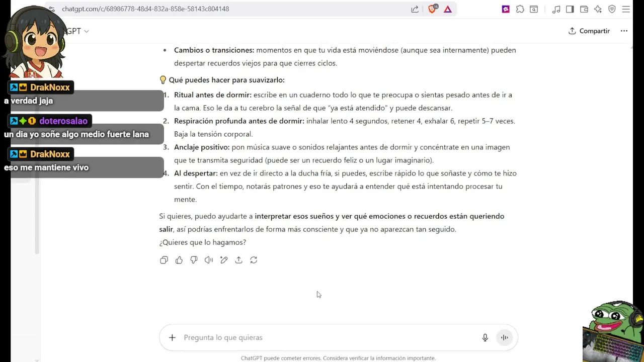Share page link from address bar

tap(415, 9)
